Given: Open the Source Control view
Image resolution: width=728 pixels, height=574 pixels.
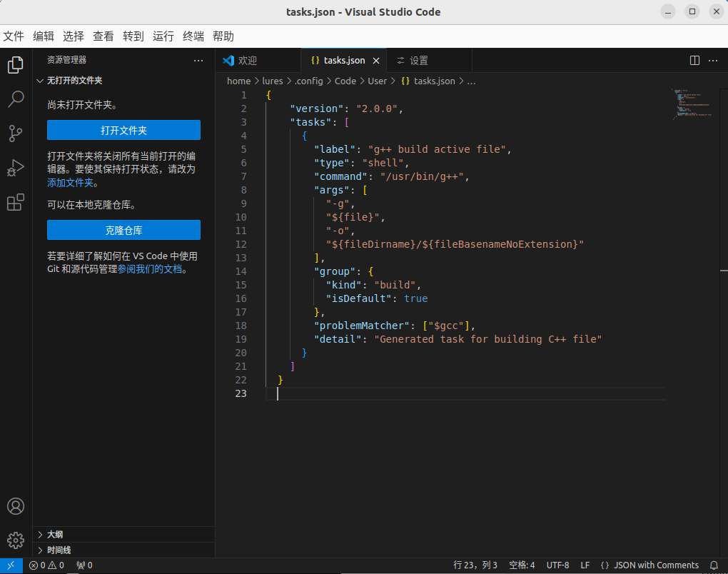Looking at the screenshot, I should [16, 134].
